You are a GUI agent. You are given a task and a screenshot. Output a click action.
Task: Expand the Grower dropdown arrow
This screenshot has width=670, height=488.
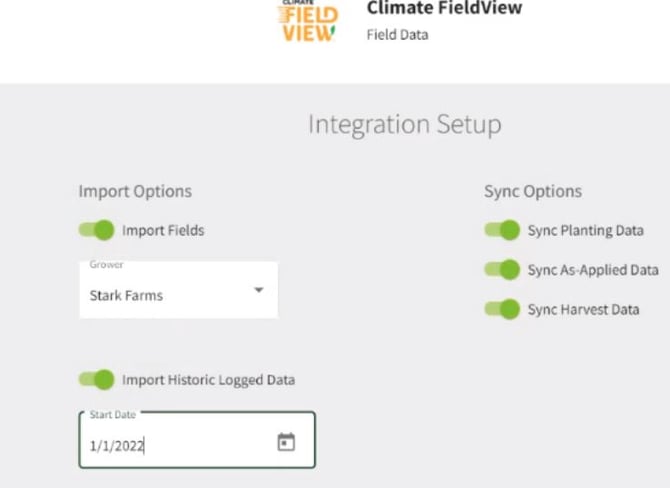coord(258,291)
